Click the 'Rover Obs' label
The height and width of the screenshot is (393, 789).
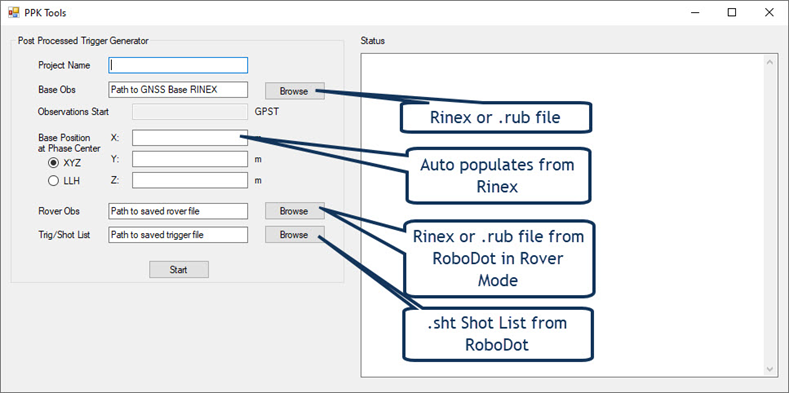(59, 211)
